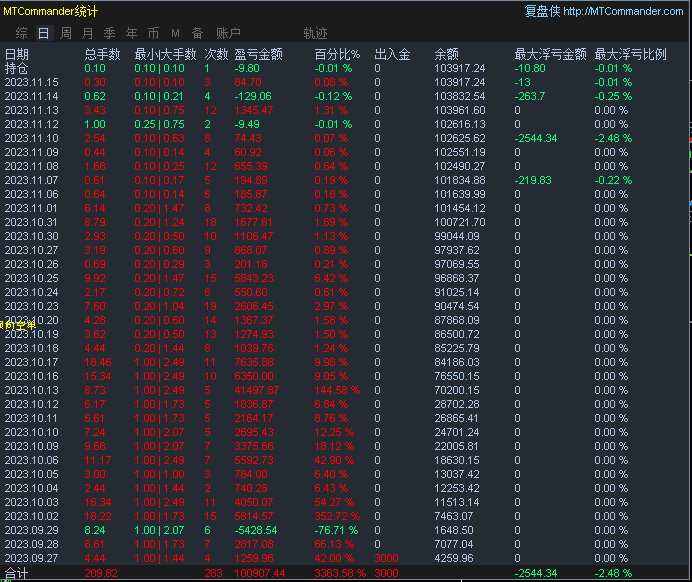Click the 复盘侠 brand text

542,11
